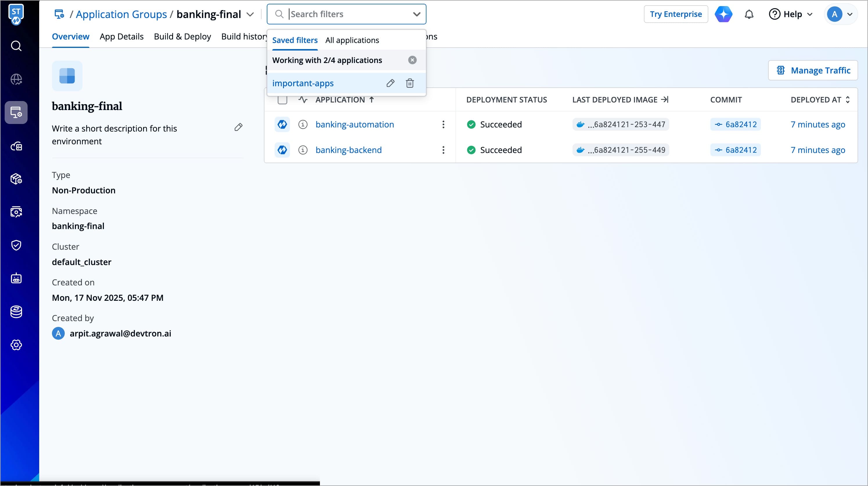Image resolution: width=868 pixels, height=486 pixels.
Task: Clear the 'Working with 2/4 applications' filter
Action: (412, 60)
